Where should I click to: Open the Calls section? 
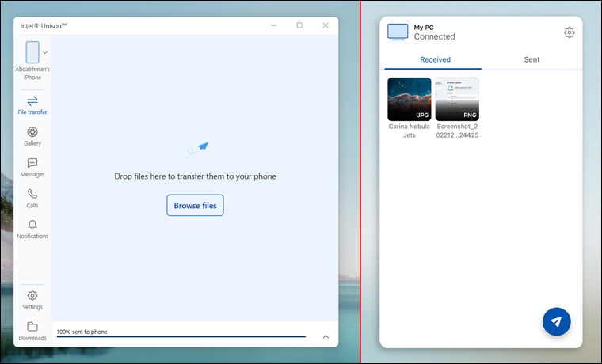point(32,197)
